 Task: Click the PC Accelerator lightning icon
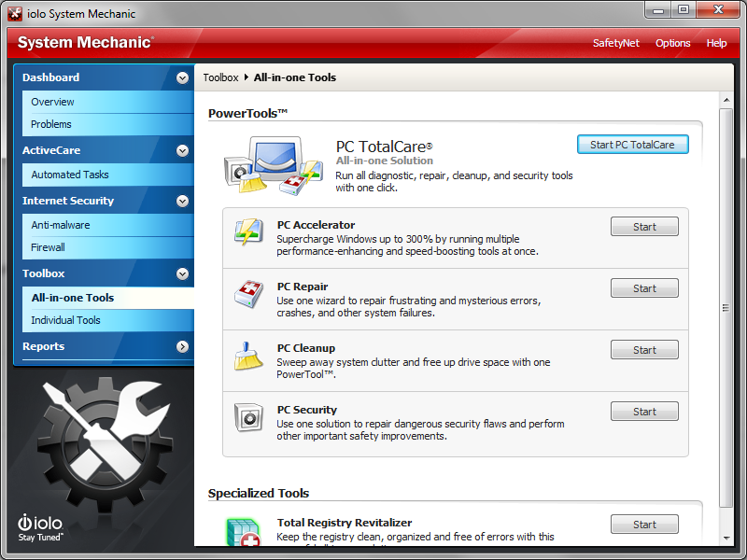pyautogui.click(x=248, y=232)
